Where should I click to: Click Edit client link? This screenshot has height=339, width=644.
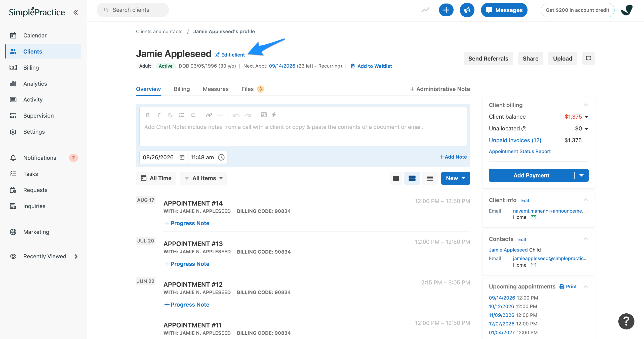pyautogui.click(x=230, y=55)
